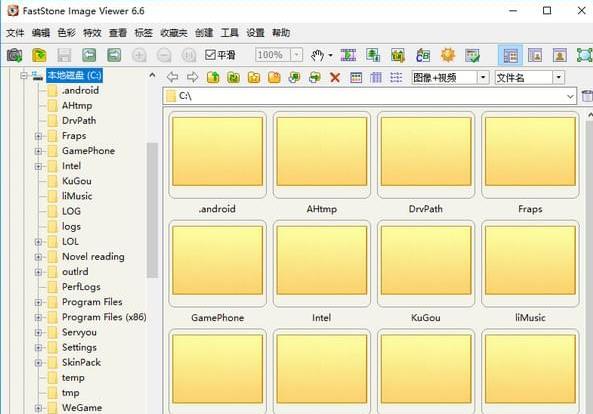The image size is (593, 414).
Task: Open the 收藏夹 menu
Action: [174, 33]
